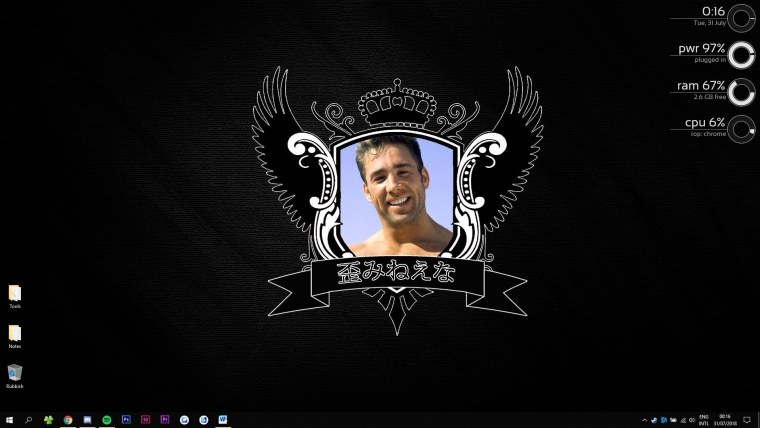Screen dimensions: 760x428
Task: Open the taskbar clock and calendar
Action: [x=726, y=420]
